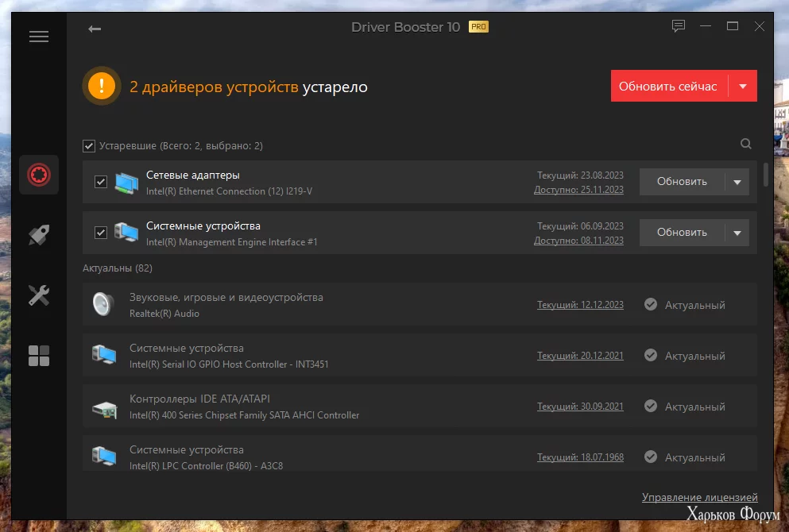Click the Serial IO GPIO up-to-date checkmark
This screenshot has height=532, width=789.
tap(651, 356)
